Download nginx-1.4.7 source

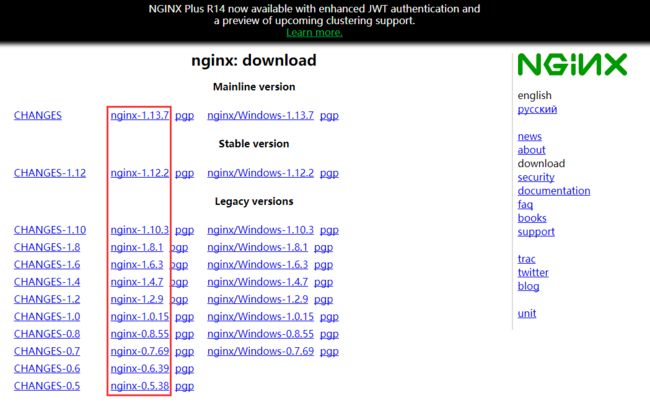click(137, 282)
